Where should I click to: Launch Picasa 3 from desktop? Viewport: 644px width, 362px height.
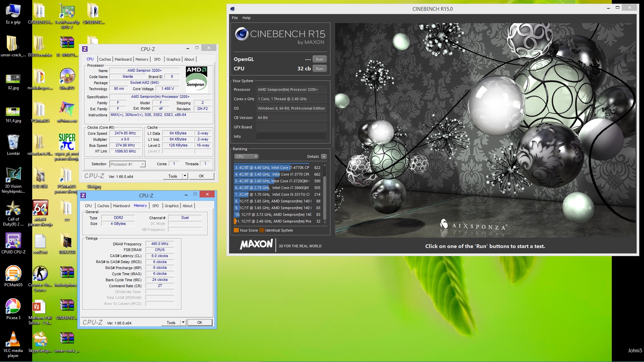coord(13,309)
